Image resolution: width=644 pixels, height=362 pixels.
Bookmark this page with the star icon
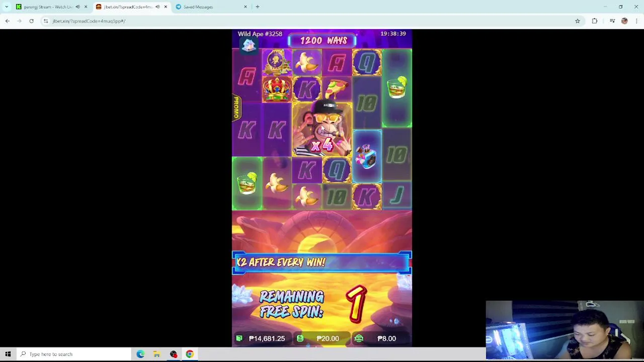coord(578,21)
